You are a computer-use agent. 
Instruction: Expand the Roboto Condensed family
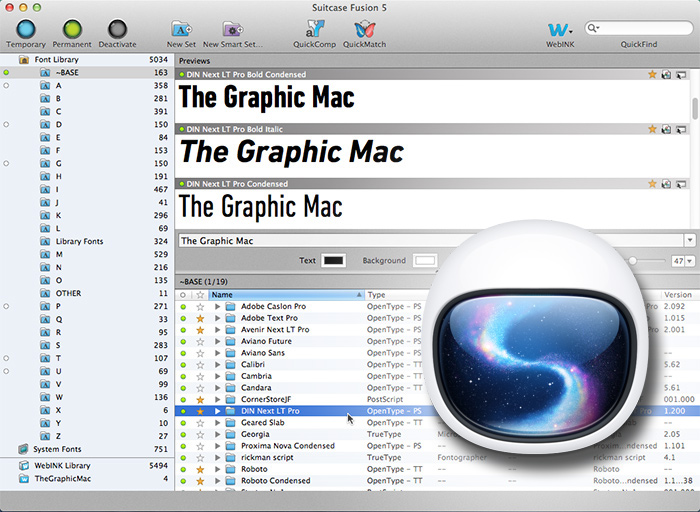pyautogui.click(x=217, y=481)
